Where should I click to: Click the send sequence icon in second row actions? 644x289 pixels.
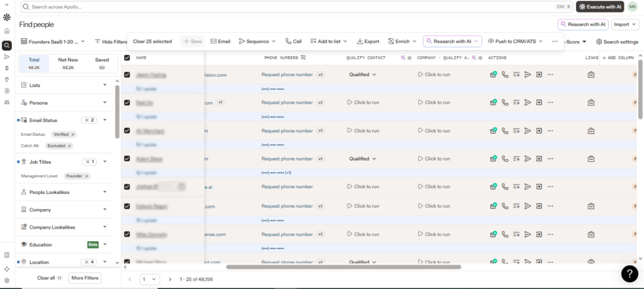528,103
